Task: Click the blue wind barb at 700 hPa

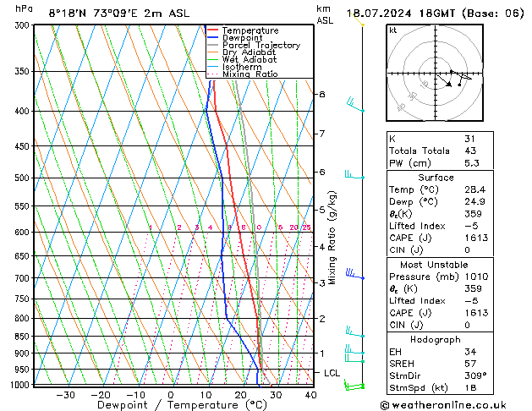Action: coord(354,274)
